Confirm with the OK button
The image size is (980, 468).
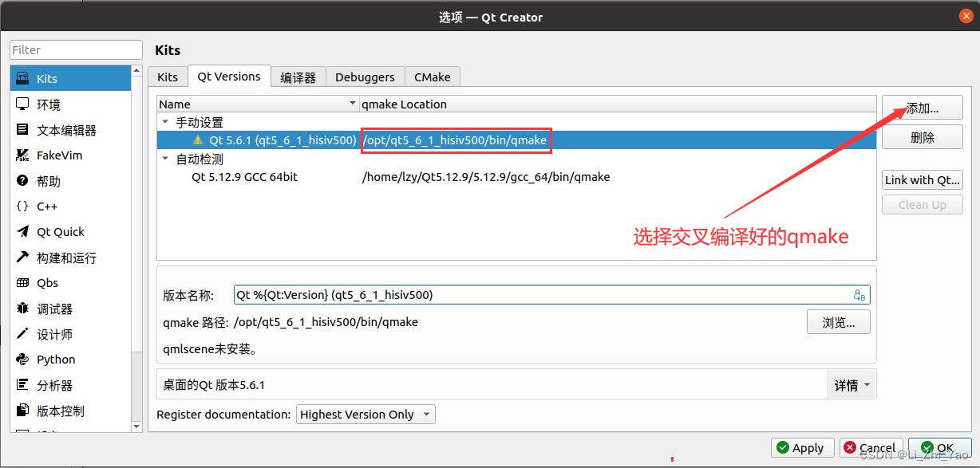point(939,448)
